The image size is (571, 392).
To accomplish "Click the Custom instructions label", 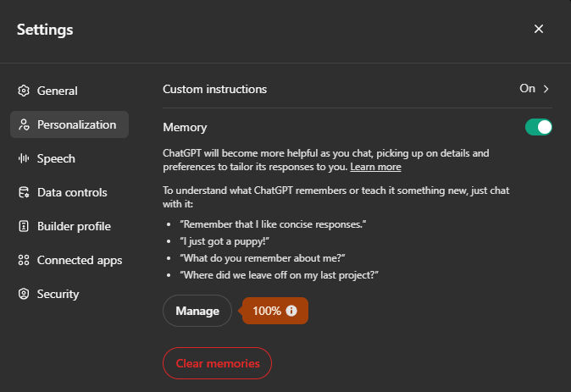I will click(214, 89).
